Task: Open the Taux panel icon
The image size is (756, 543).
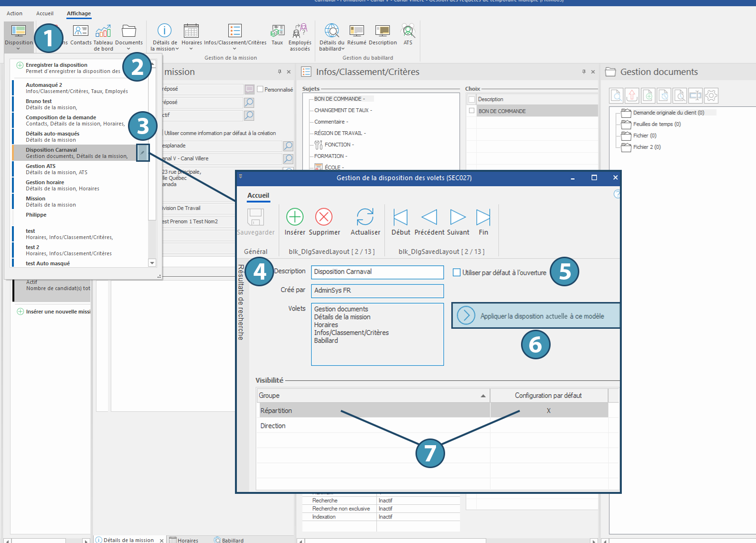Action: [277, 31]
